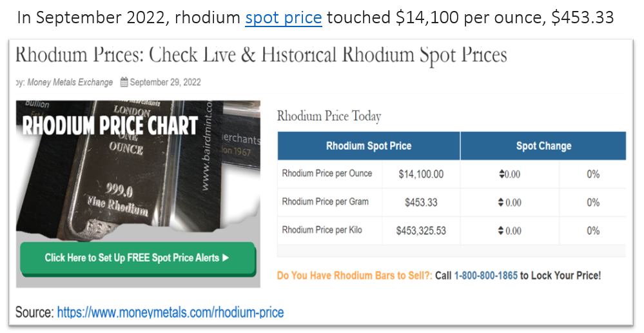
Task: Click the green FREE Spot Price Alerts button
Action: pos(137,258)
